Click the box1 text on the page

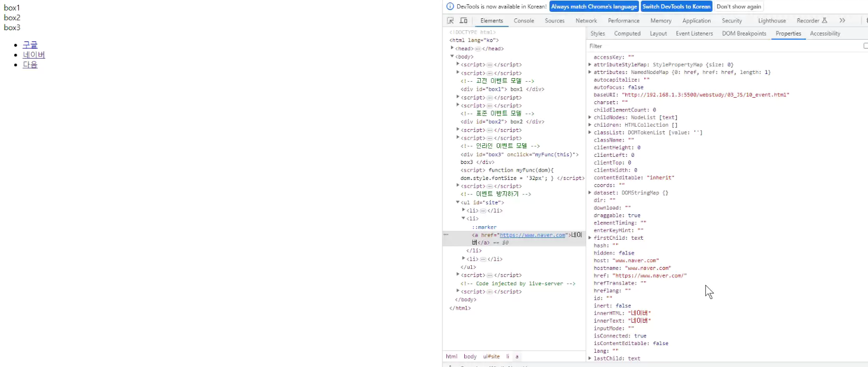(x=12, y=8)
